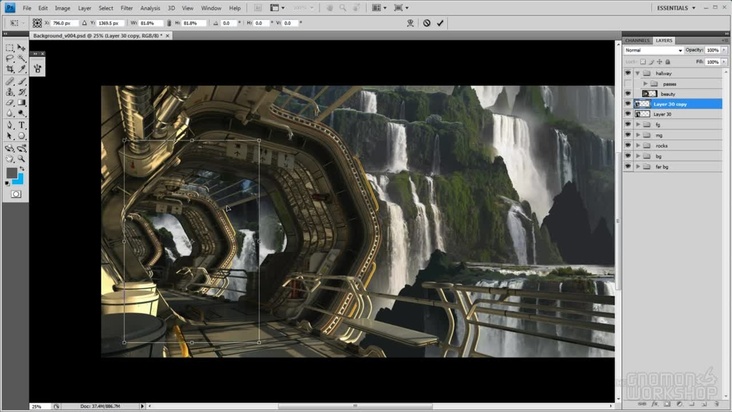Screen dimensions: 732x412
Task: Select the Zoom tool in the toolbox
Action: [21, 159]
